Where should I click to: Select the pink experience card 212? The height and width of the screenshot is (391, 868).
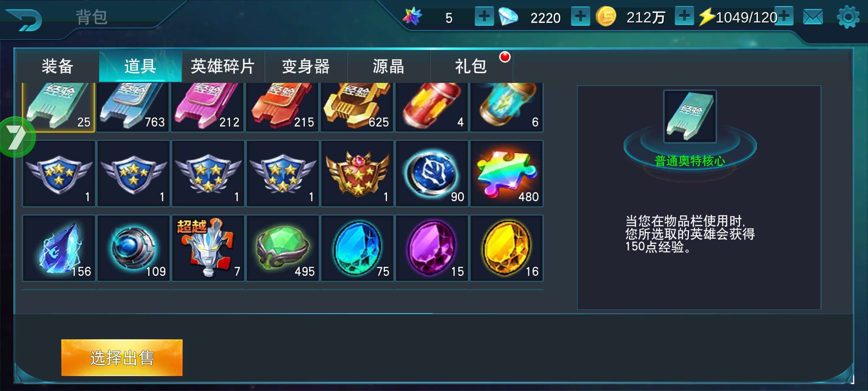pyautogui.click(x=208, y=107)
